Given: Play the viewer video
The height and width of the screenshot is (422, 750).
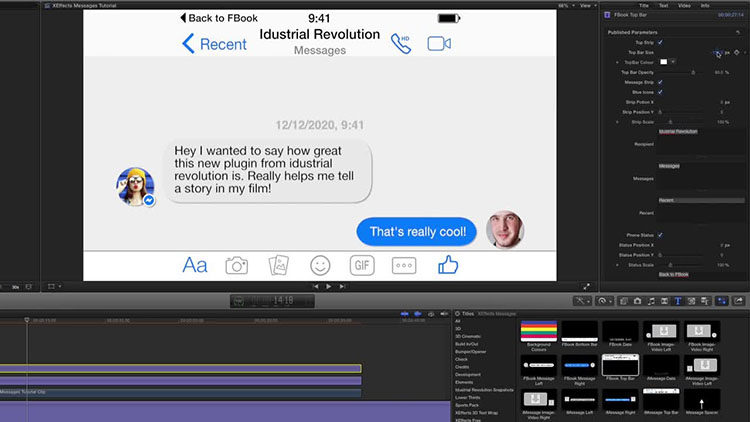Looking at the screenshot, I should click(329, 286).
